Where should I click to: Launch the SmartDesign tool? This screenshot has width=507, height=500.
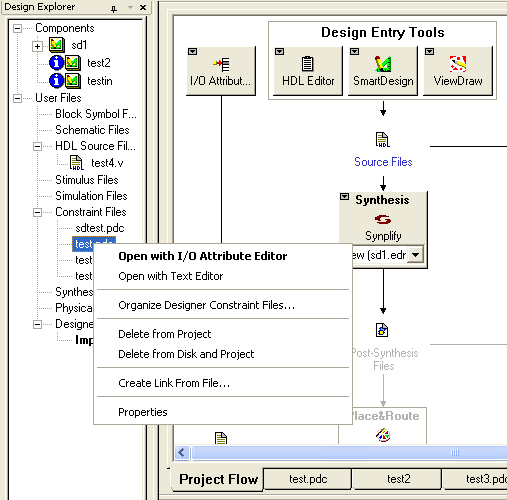(x=383, y=71)
